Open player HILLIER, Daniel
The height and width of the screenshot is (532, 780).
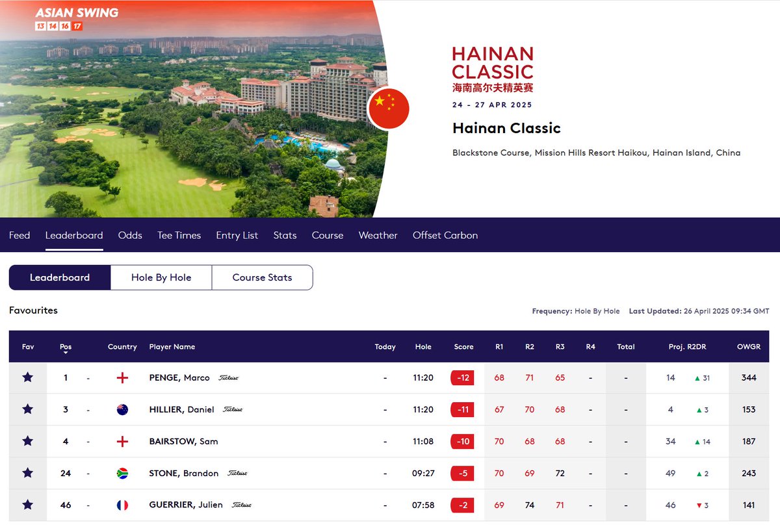[x=182, y=409]
